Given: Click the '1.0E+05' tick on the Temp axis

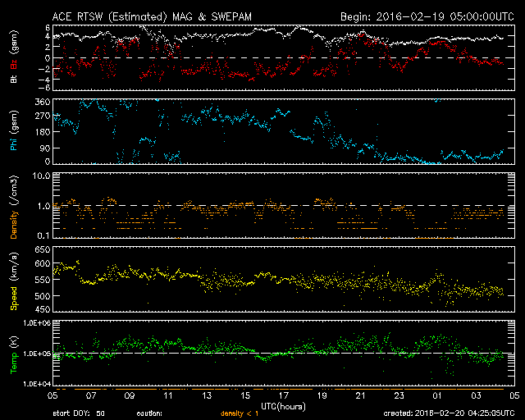Looking at the screenshot, I should (37, 354).
